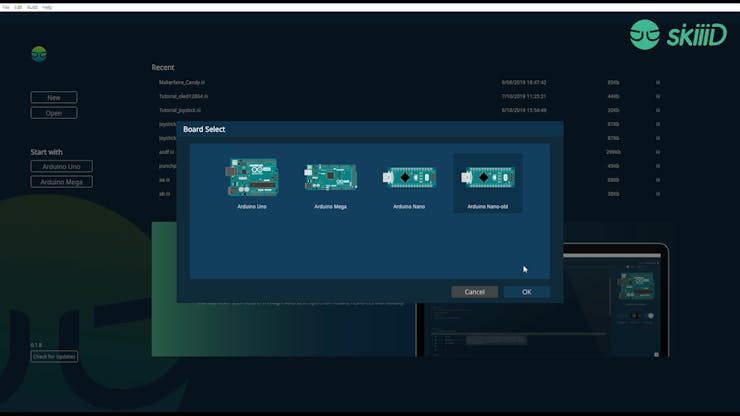Image resolution: width=740 pixels, height=416 pixels.
Task: Click the "Arduino Mega" label in dialog
Action: point(330,207)
